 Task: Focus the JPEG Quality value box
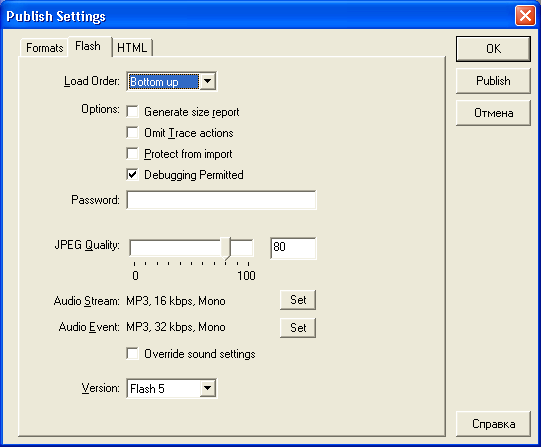293,248
